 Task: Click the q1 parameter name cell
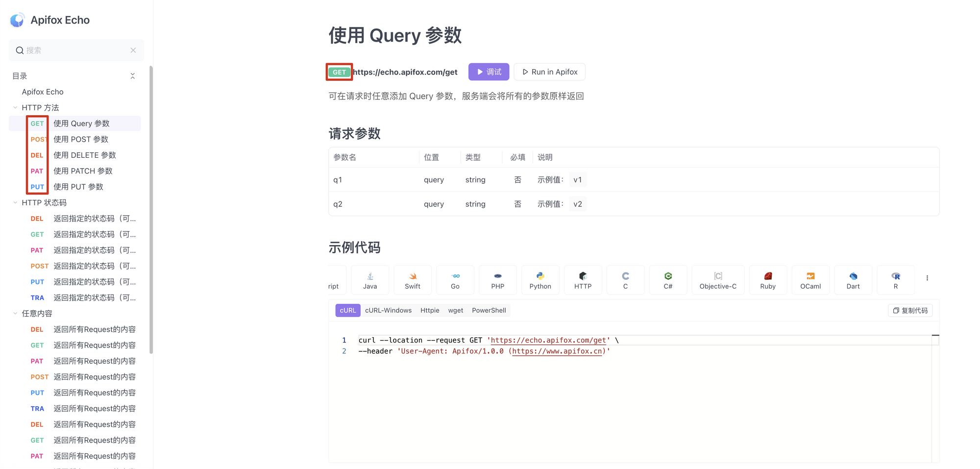(x=338, y=180)
